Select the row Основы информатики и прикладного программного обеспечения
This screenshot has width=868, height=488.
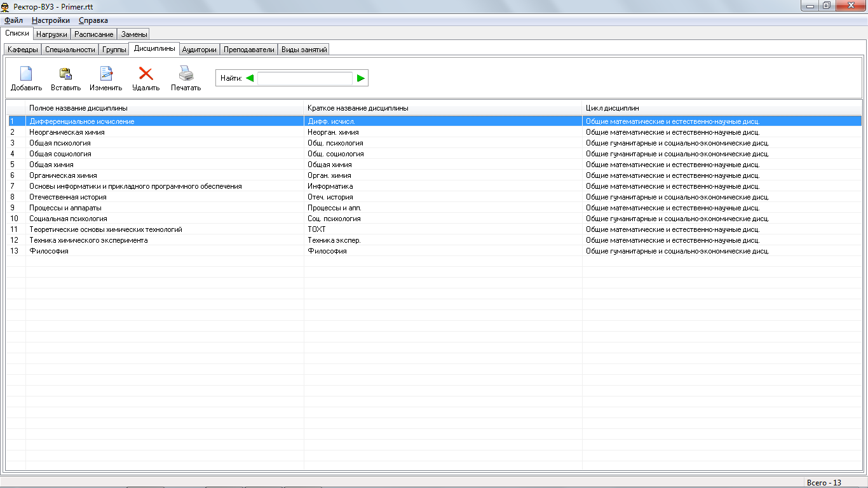coord(435,186)
